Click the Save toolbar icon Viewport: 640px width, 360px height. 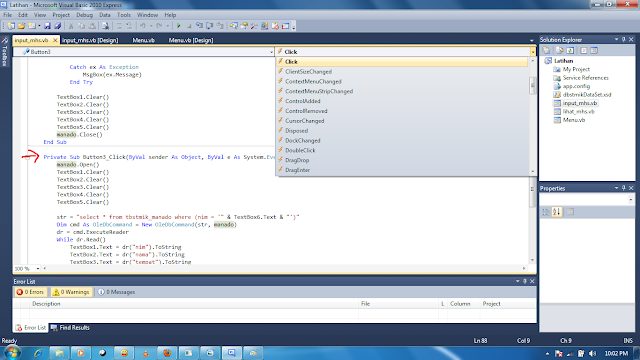(47, 26)
